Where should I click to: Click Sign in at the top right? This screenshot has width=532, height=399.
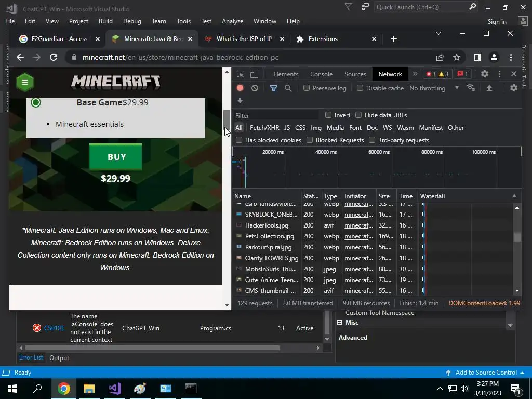[x=497, y=21]
